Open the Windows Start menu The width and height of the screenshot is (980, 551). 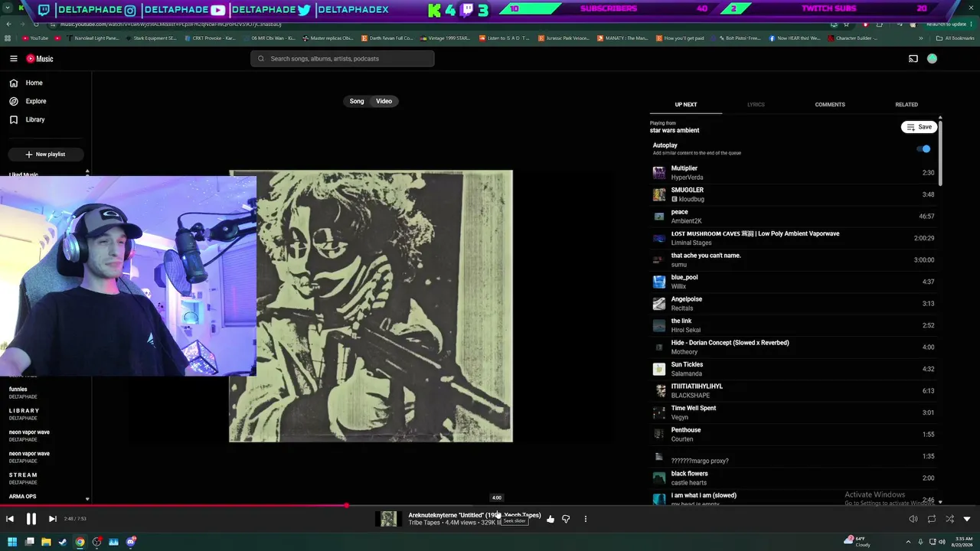(x=13, y=542)
